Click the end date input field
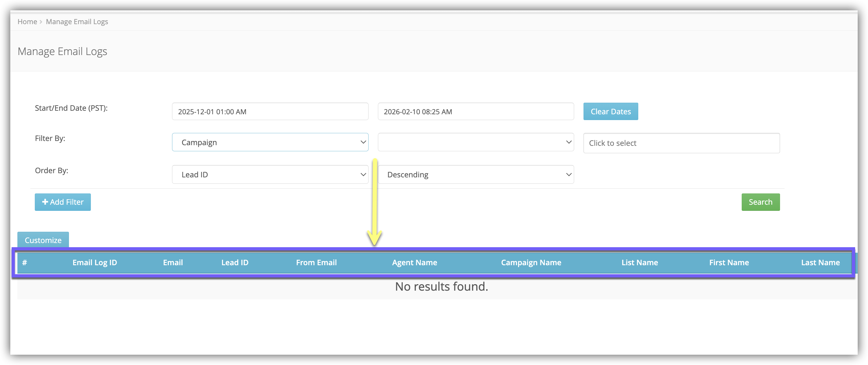The height and width of the screenshot is (365, 868). pos(476,111)
